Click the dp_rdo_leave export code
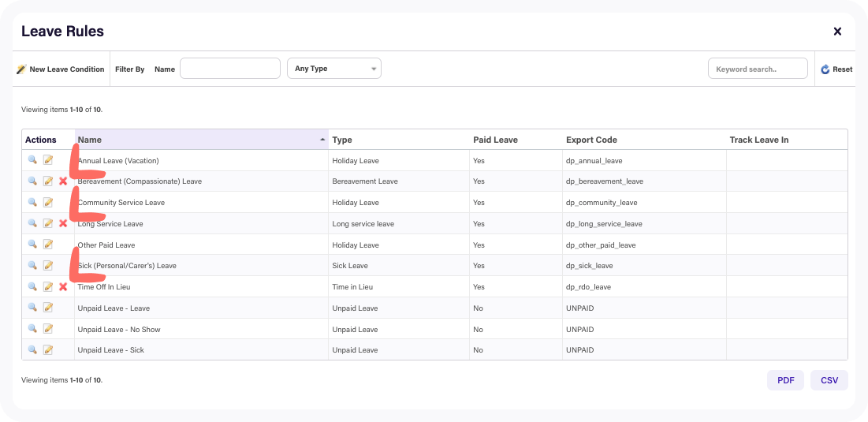The height and width of the screenshot is (422, 868). tap(588, 287)
